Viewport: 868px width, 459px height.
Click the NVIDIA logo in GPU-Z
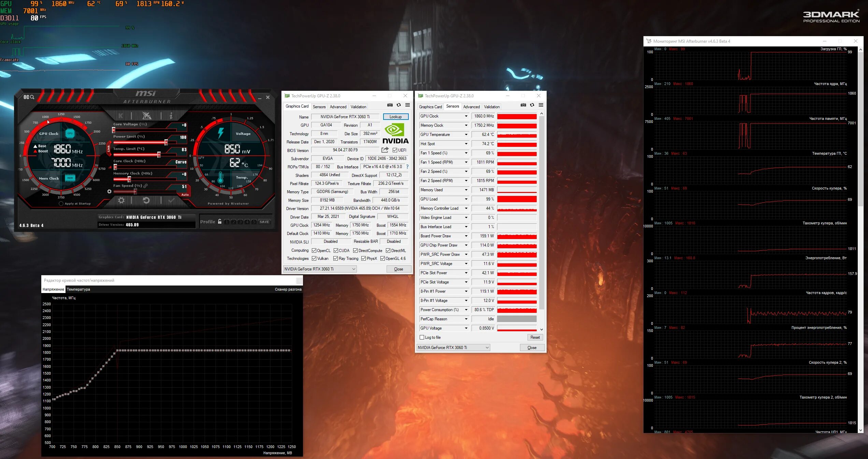pyautogui.click(x=395, y=134)
